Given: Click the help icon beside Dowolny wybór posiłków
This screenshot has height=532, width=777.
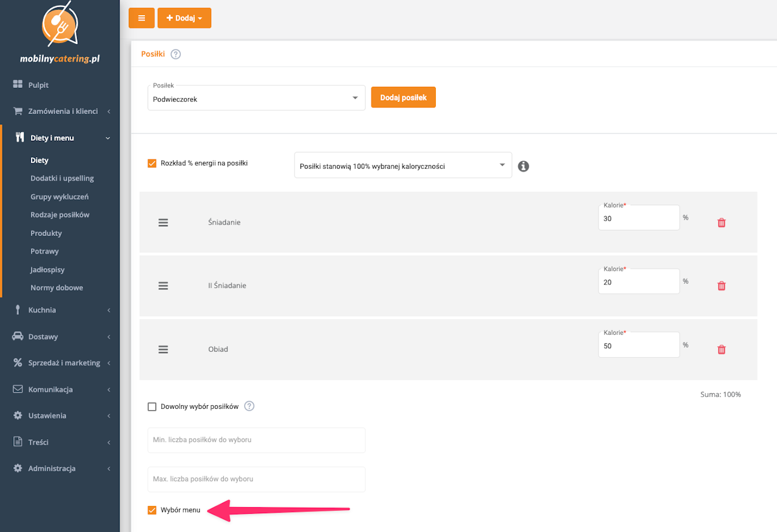Looking at the screenshot, I should [x=249, y=406].
